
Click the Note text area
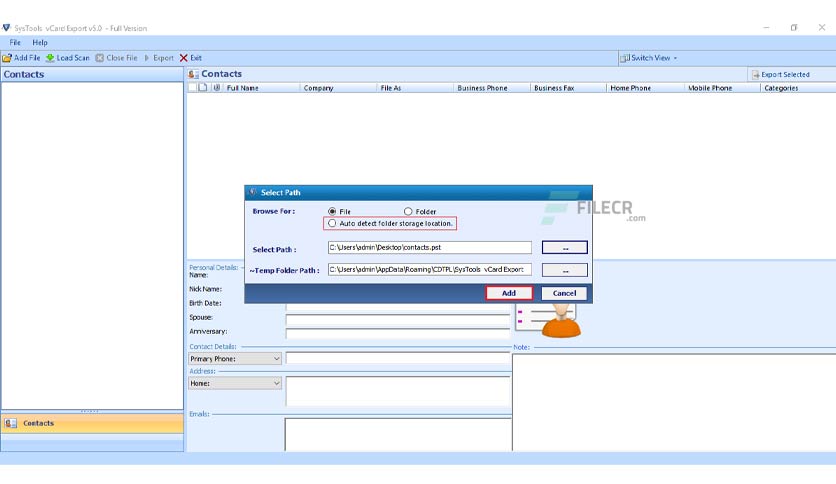[674, 402]
